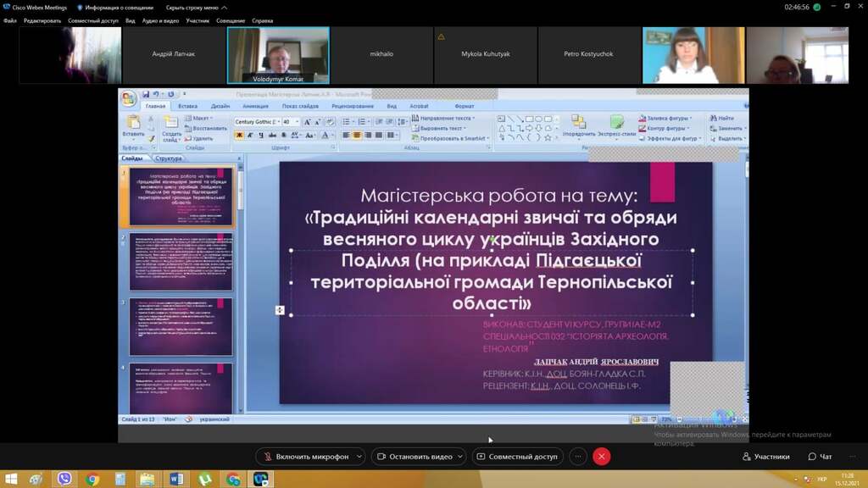Open Microsoft Word from the taskbar
868x488 pixels.
click(177, 480)
